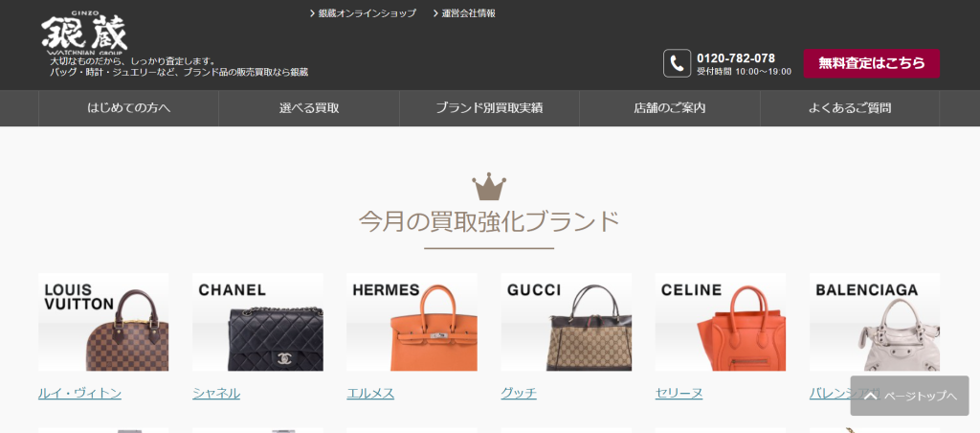Click the crown icon above the heading

tap(489, 187)
